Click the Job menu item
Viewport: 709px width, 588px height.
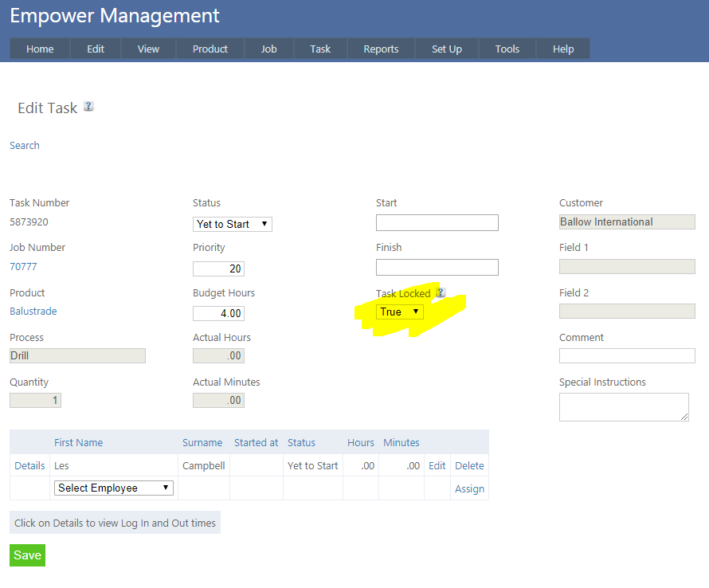269,49
